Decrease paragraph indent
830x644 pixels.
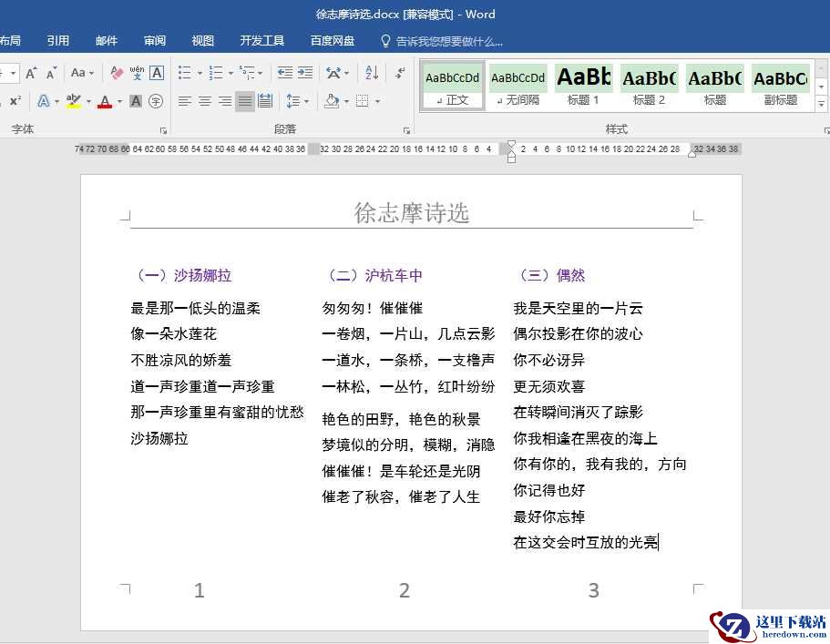tap(285, 73)
